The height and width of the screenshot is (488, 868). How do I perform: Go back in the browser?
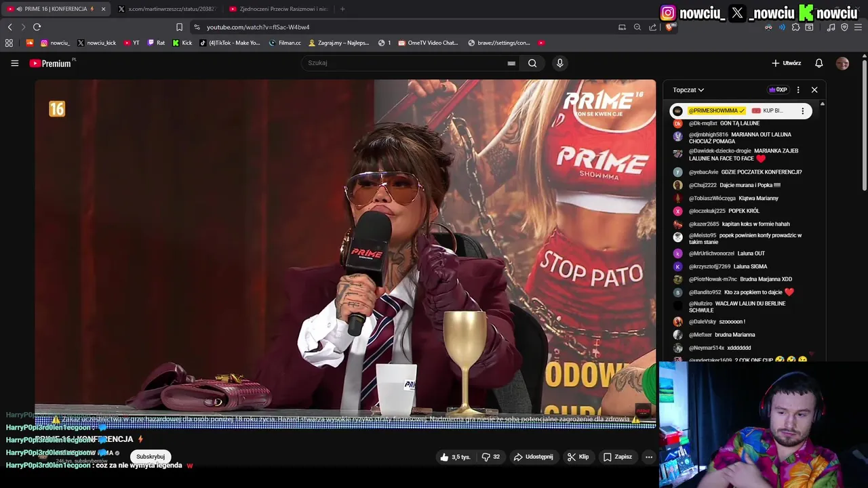point(9,27)
